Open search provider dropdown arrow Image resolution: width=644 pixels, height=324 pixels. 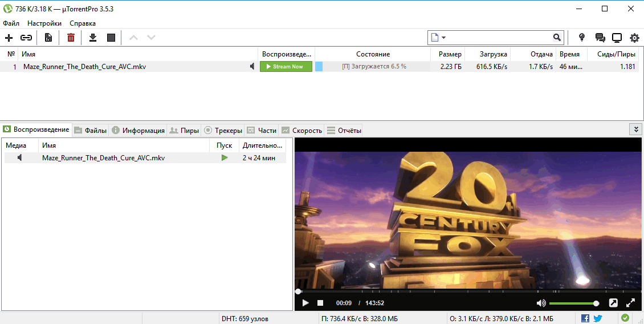(x=444, y=38)
